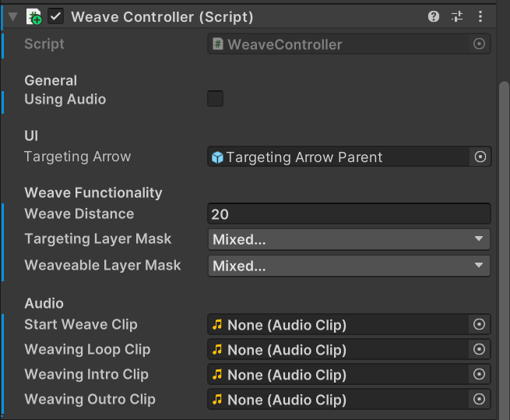Open object picker for Targeting Arrow
The image size is (510, 420).
(480, 157)
